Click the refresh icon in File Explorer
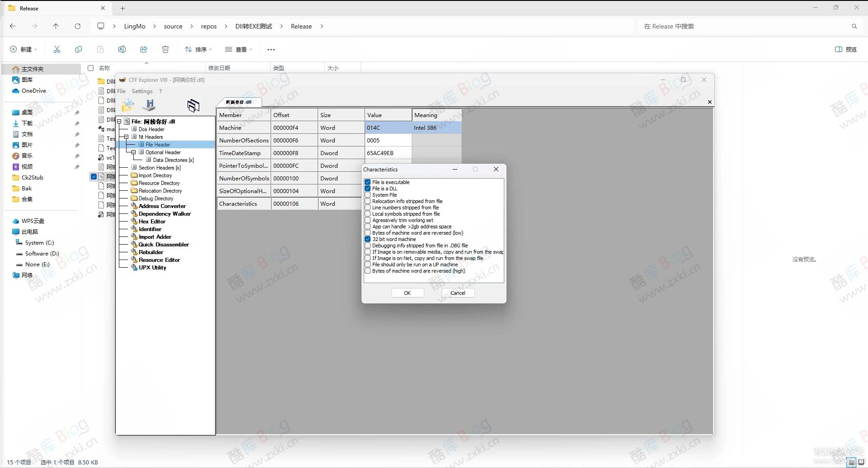Viewport: 868px width, 468px height. (78, 26)
